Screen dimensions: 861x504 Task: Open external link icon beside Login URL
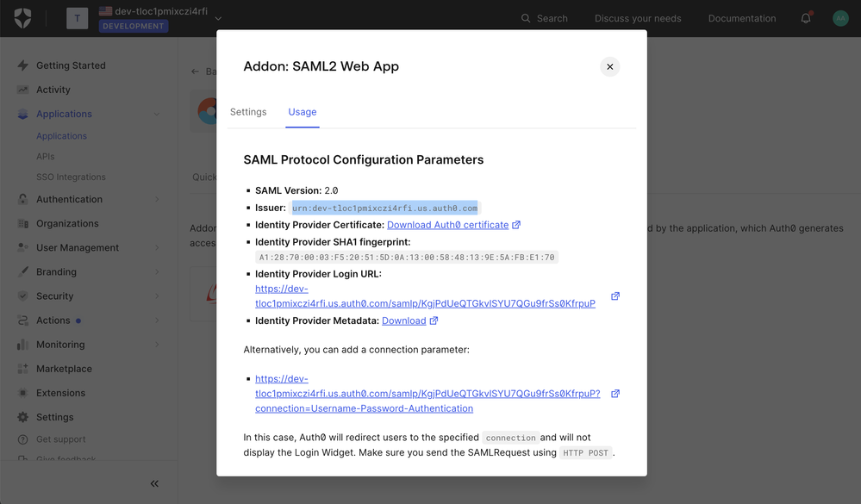click(x=615, y=296)
